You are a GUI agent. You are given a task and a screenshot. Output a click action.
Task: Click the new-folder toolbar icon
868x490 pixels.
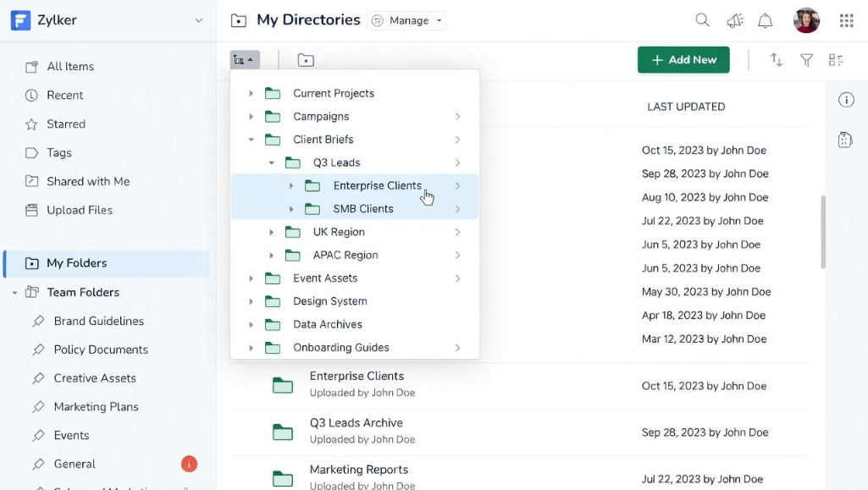coord(305,59)
